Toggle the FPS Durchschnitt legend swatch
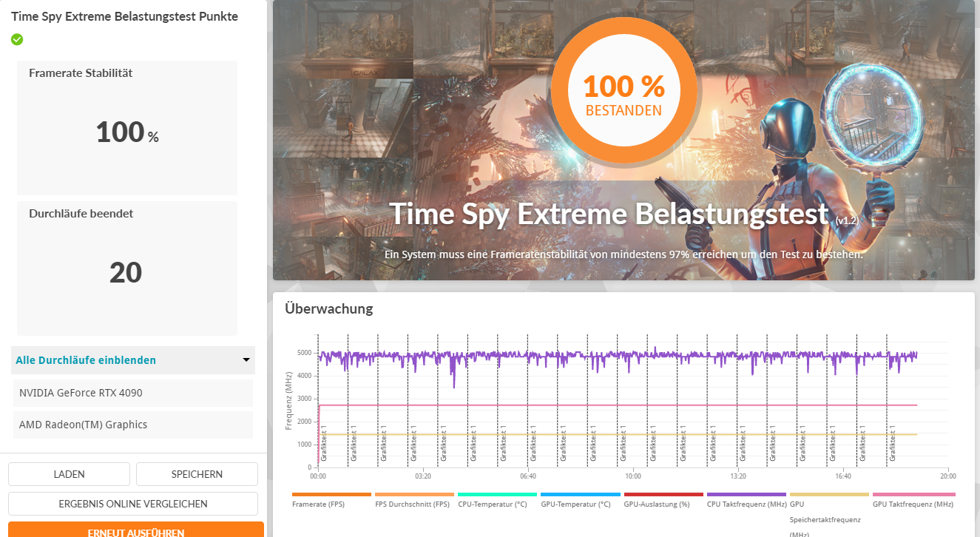 coord(414,494)
